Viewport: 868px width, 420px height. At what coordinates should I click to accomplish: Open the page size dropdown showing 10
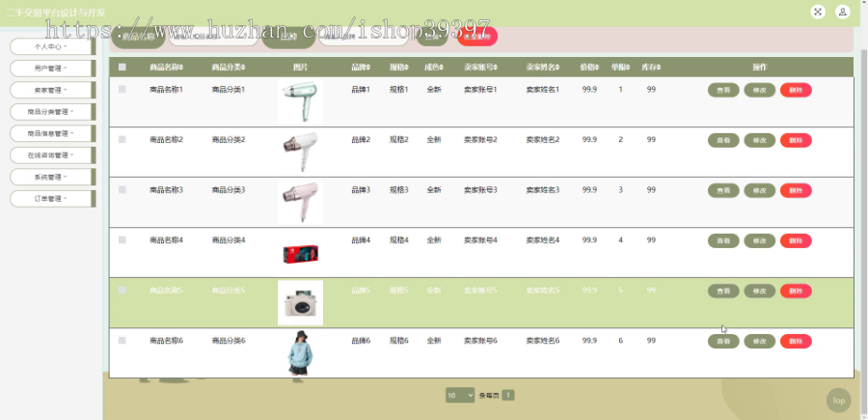point(460,395)
